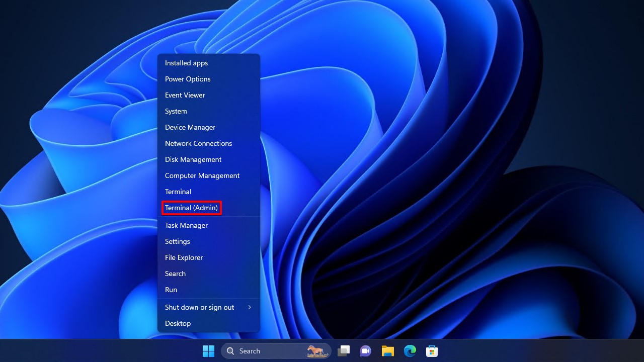Open the Run dialog
Viewport: 644px width, 362px height.
point(171,290)
